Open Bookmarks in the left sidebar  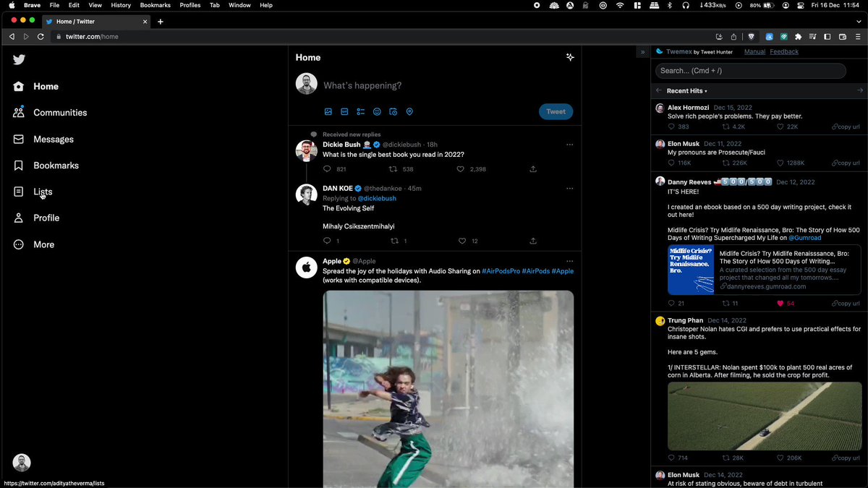(46, 166)
